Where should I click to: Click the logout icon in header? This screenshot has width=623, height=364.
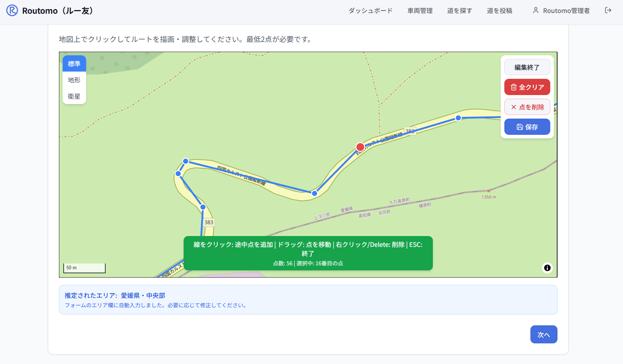(x=608, y=10)
